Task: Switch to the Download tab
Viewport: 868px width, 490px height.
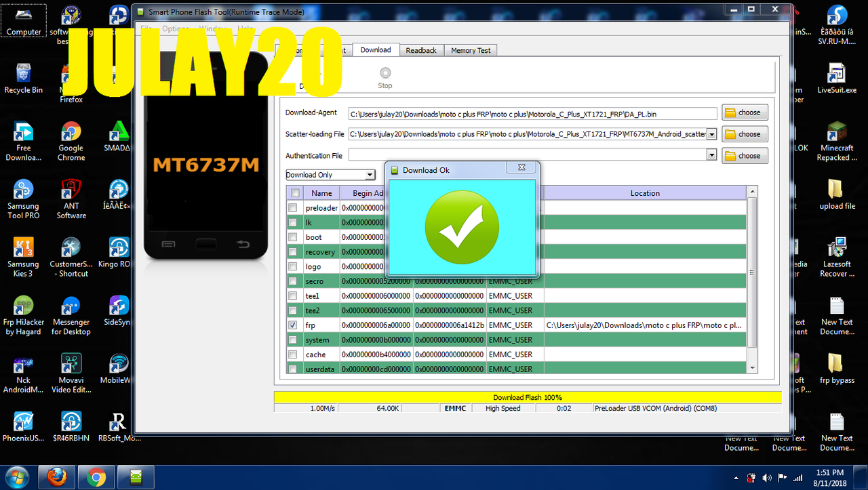Action: click(x=376, y=50)
